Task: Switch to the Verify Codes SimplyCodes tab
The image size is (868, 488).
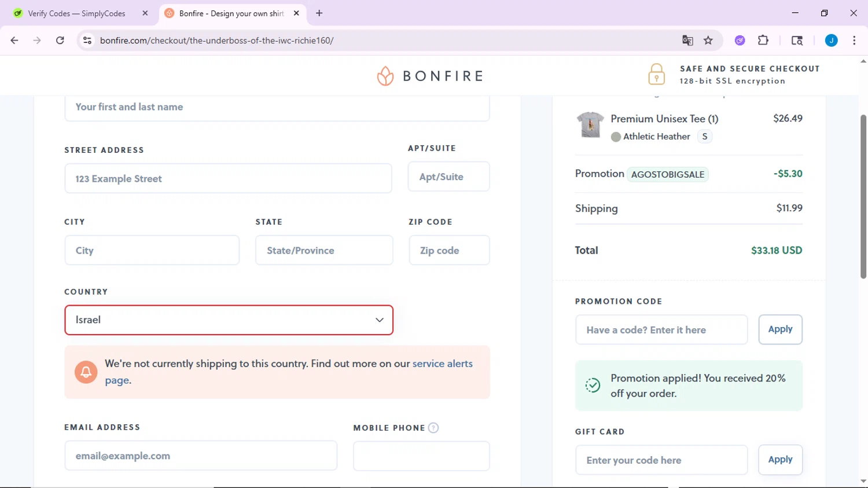Action: [x=76, y=13]
